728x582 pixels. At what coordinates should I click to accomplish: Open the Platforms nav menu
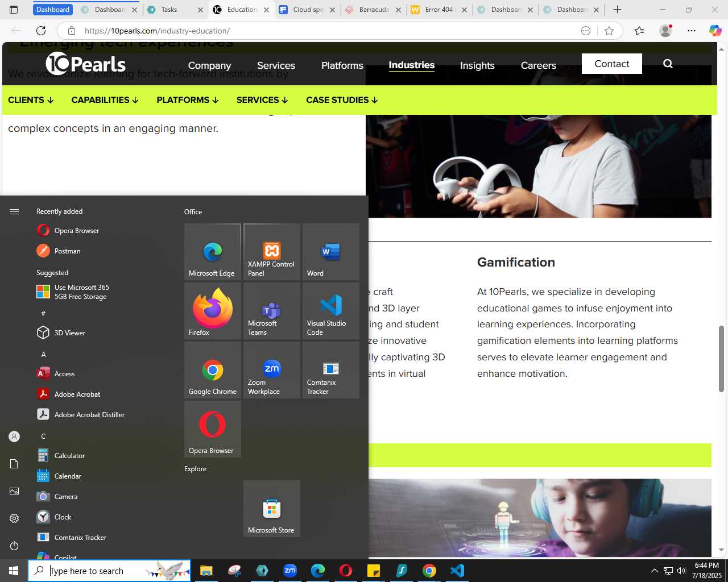coord(342,65)
